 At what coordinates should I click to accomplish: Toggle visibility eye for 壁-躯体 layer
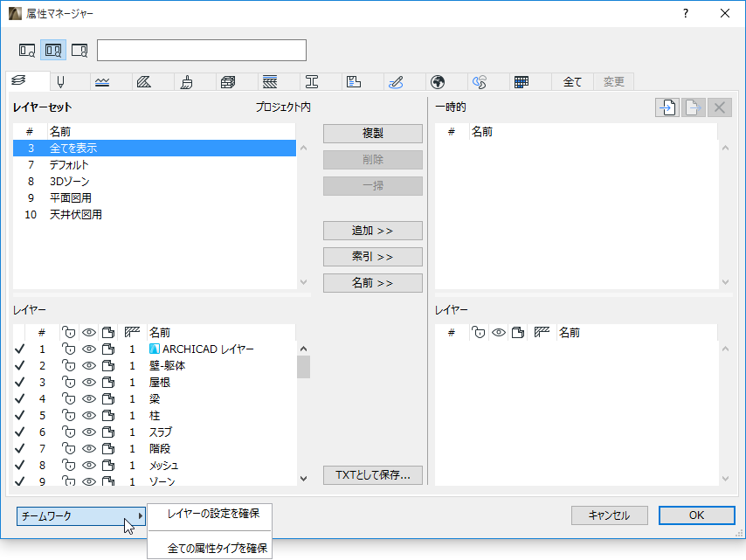(89, 366)
